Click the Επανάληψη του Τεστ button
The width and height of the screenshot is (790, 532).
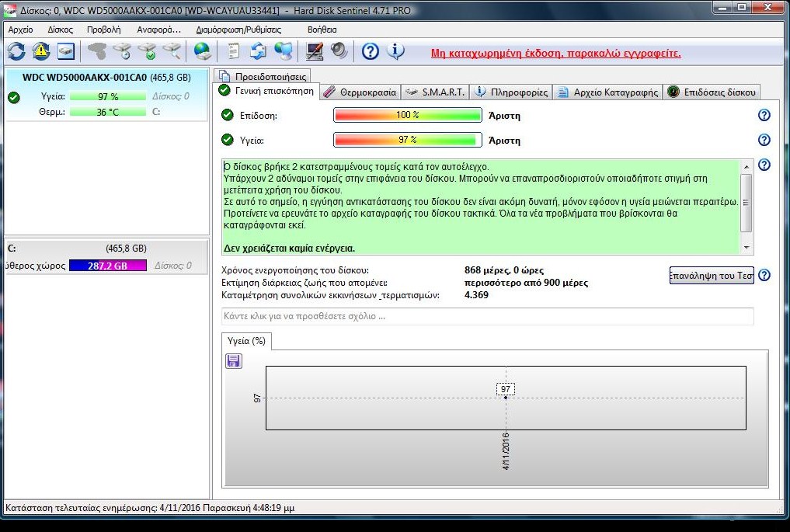tap(712, 275)
